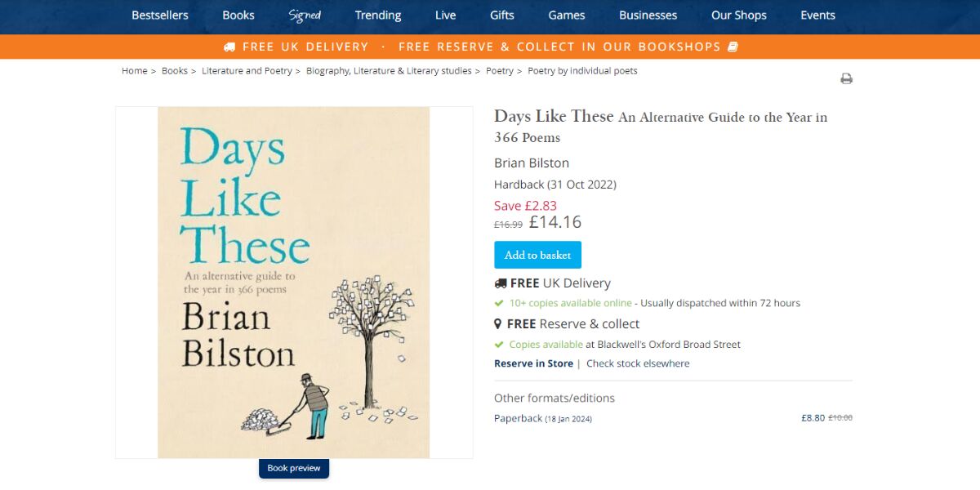Click the green checkmark beside 10+ copies available
This screenshot has width=980, height=490.
click(498, 303)
